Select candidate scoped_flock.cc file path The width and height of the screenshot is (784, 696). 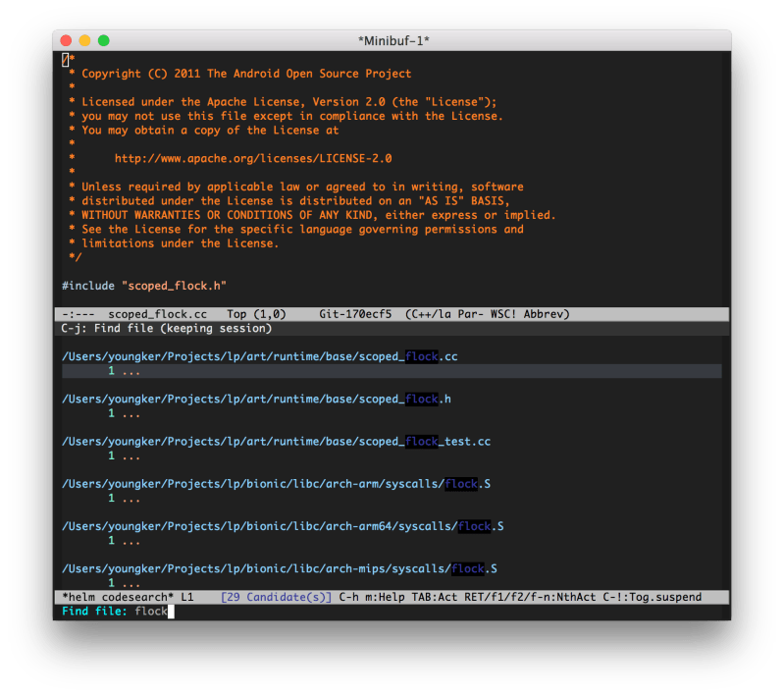pyautogui.click(x=259, y=356)
